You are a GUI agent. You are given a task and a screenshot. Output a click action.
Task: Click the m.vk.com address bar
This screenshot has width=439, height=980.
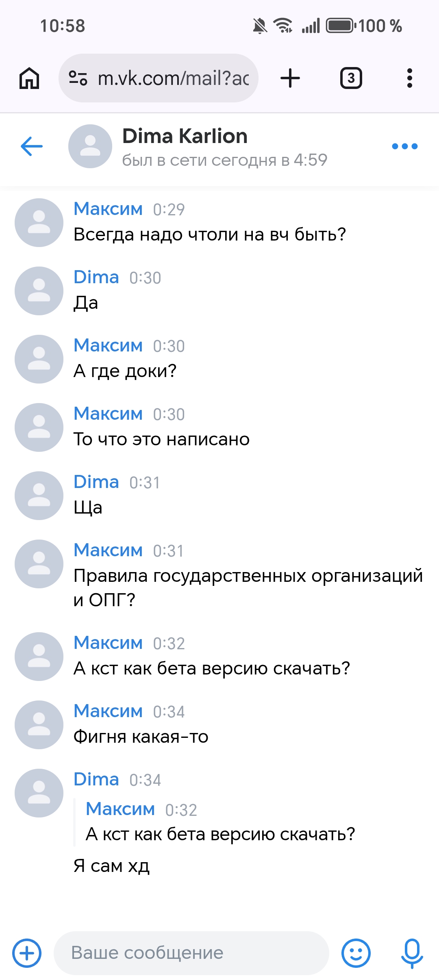173,78
